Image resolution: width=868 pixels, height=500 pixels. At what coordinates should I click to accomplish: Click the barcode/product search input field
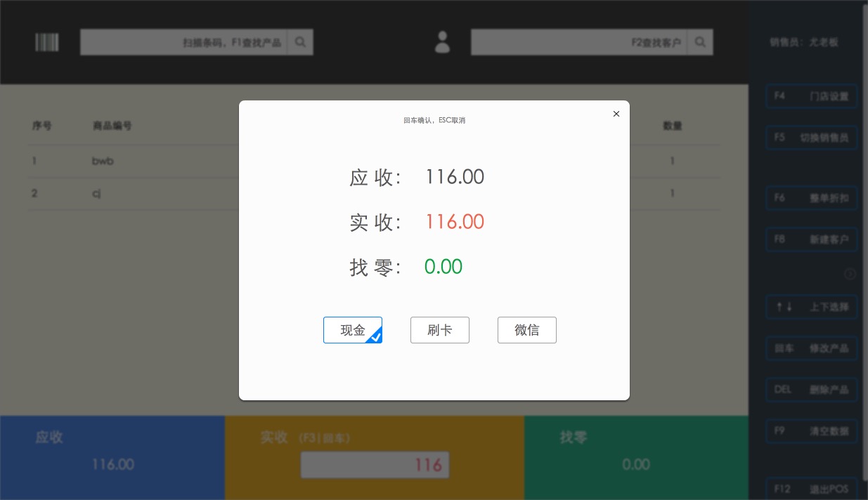click(184, 42)
